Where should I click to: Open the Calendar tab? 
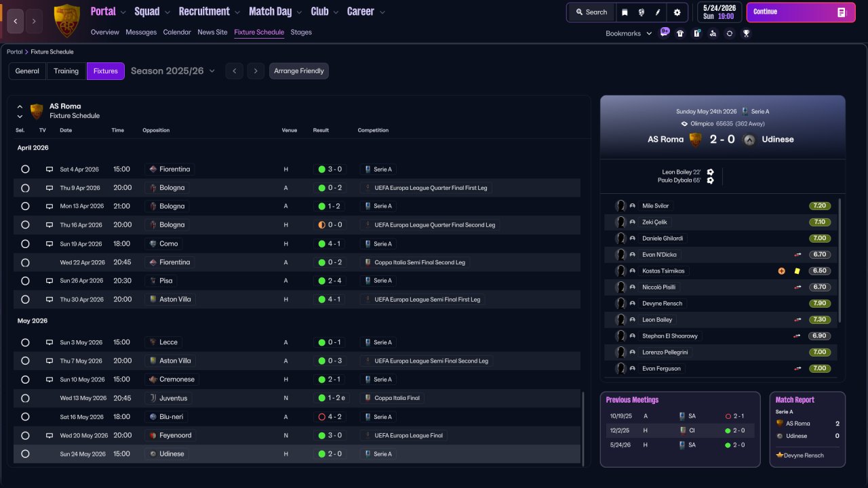click(177, 33)
